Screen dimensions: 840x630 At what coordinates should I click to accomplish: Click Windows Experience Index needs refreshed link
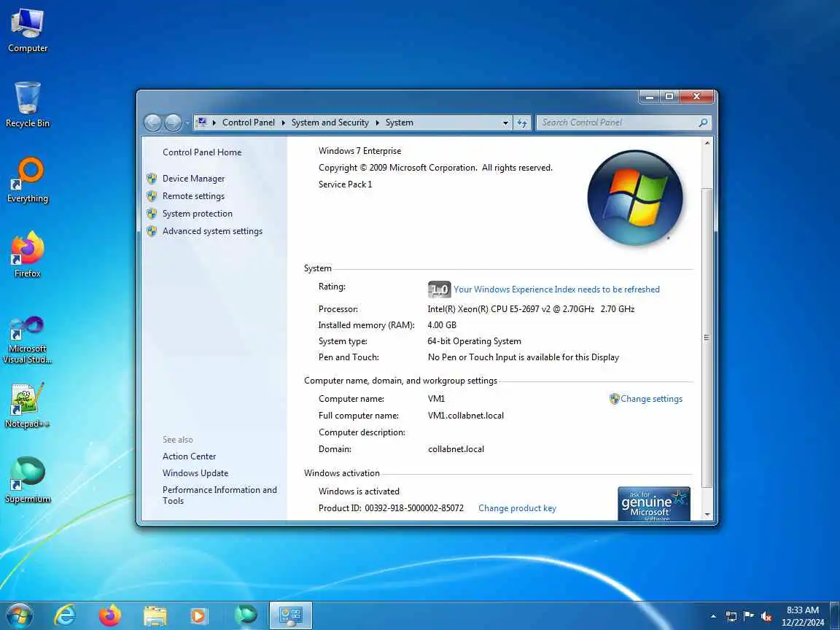556,289
